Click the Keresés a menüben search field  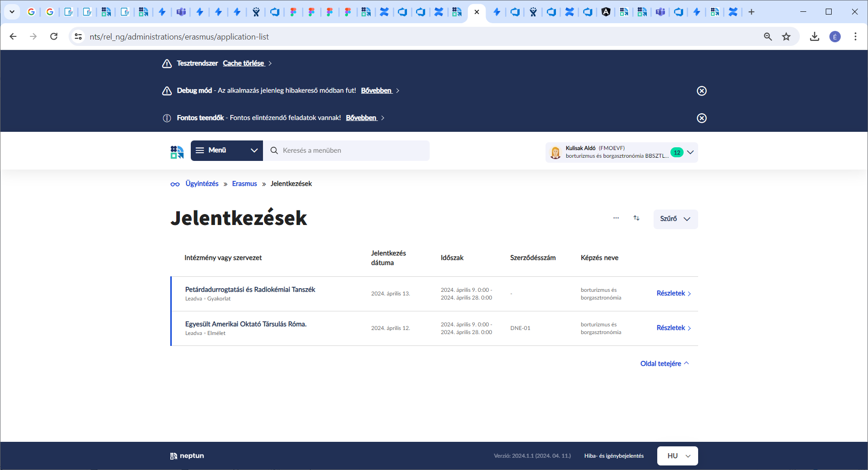pyautogui.click(x=350, y=150)
